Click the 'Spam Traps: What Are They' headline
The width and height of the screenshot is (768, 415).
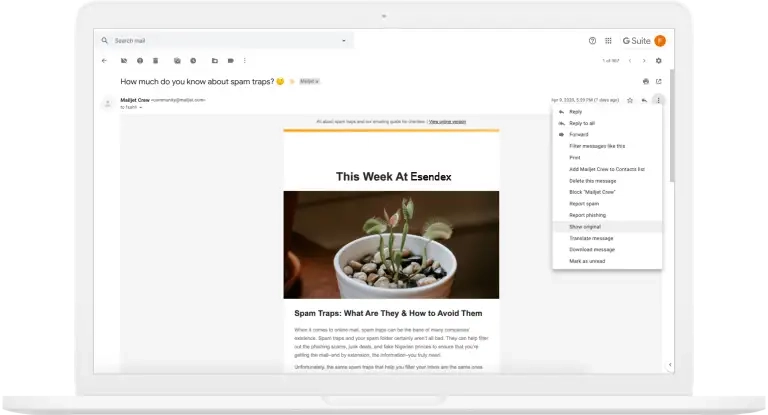[x=388, y=313]
